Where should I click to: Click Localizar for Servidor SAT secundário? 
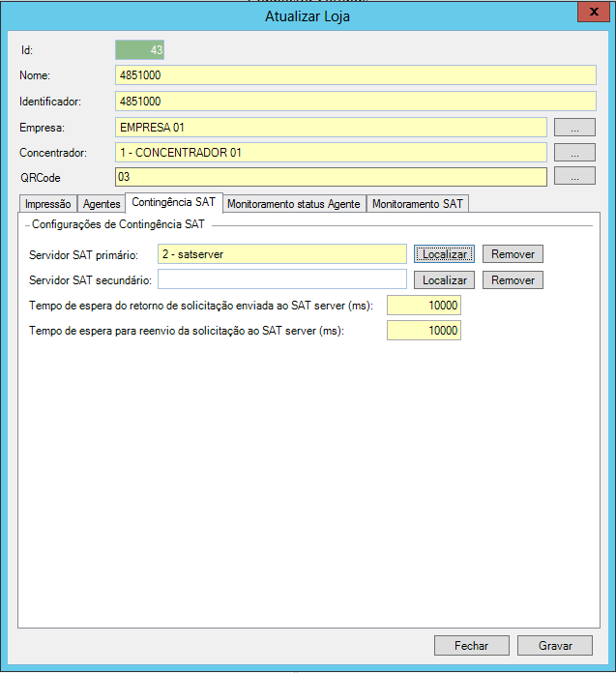point(445,279)
